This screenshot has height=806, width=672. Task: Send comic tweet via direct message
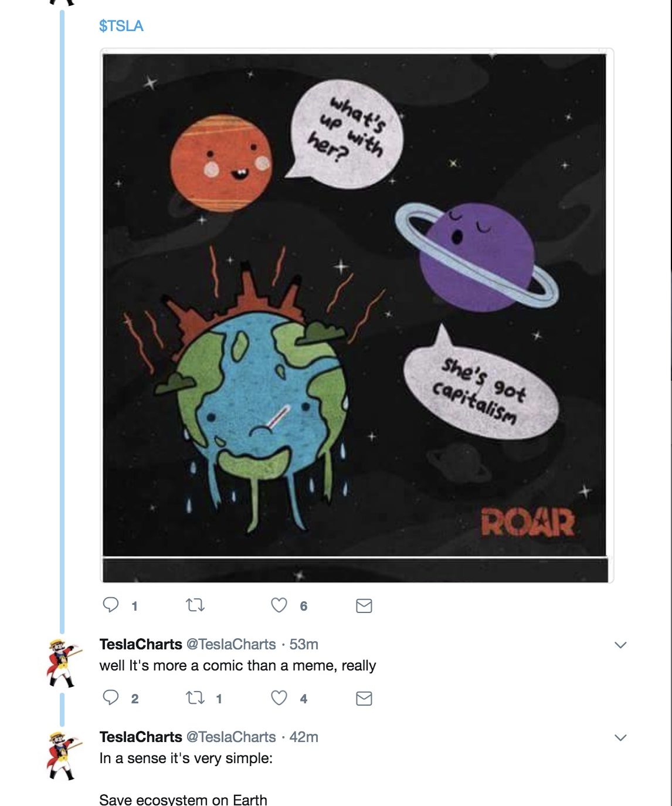(364, 605)
